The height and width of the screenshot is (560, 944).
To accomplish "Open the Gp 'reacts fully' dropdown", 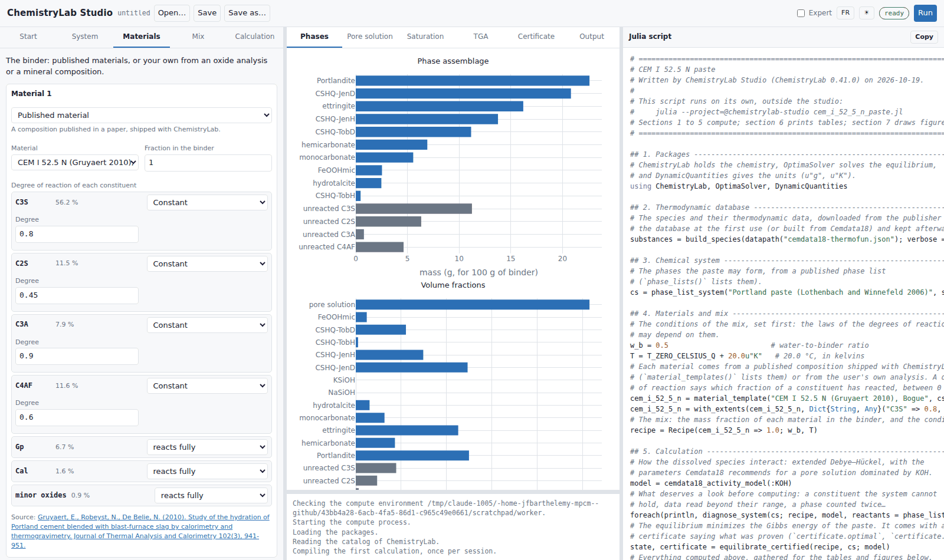I will (x=207, y=447).
